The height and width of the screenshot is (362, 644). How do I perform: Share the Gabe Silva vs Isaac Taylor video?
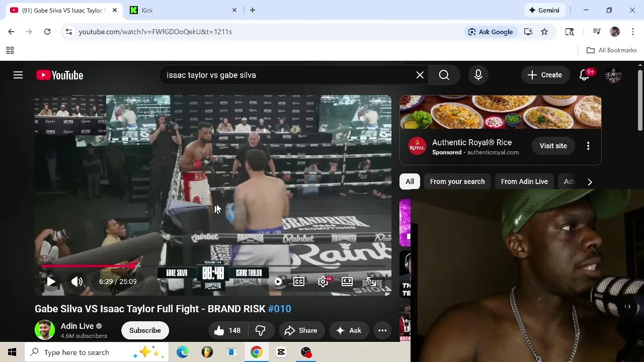pos(301,330)
